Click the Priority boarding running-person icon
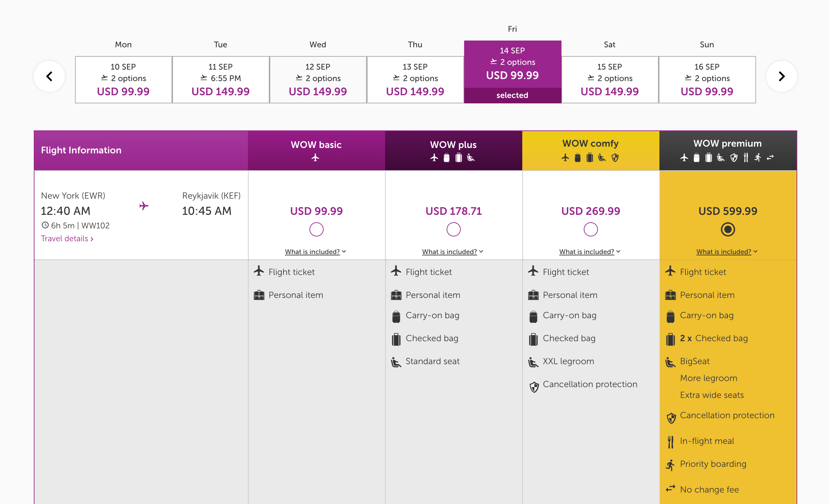Screen dimensions: 829x504 click(671, 464)
